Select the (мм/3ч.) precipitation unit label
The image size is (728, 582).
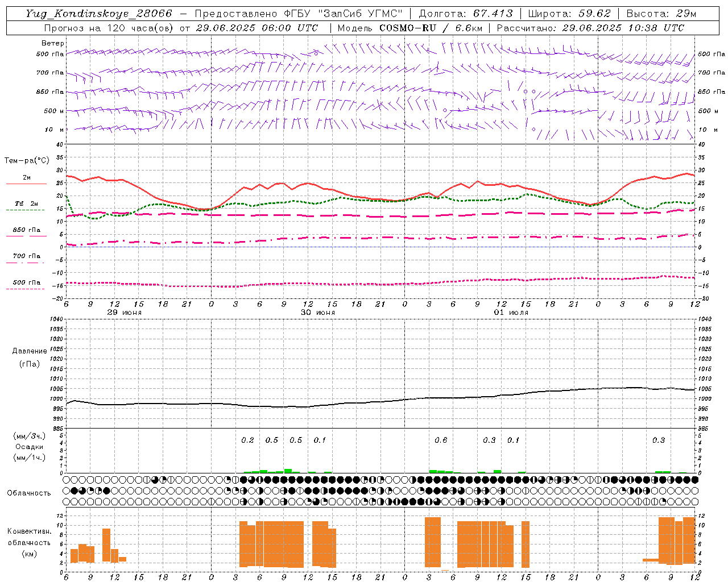coord(29,436)
